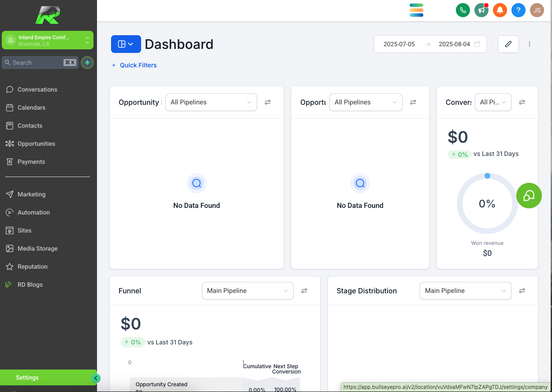Open the orange notifications bell

500,10
